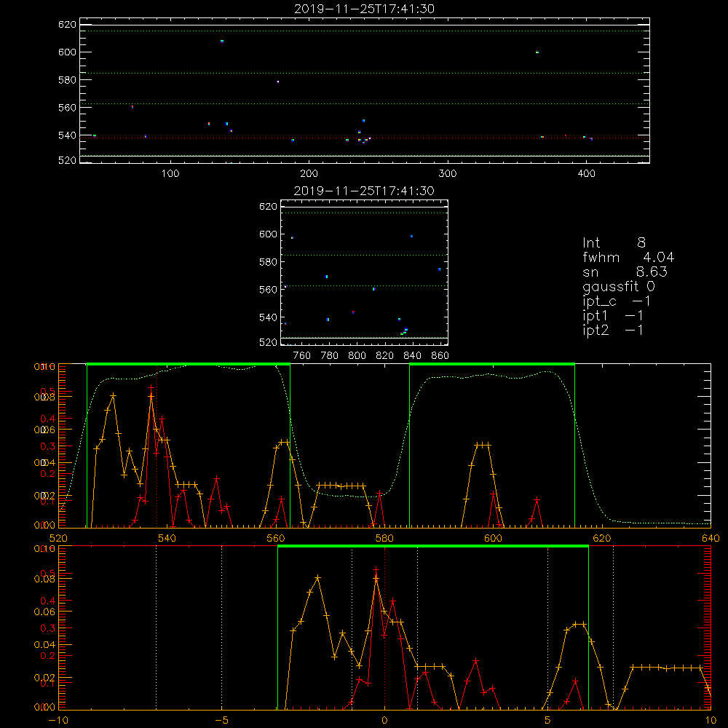This screenshot has height=728, width=728.
Task: Click x-axis label 820 on middle plot
Action: tap(385, 356)
